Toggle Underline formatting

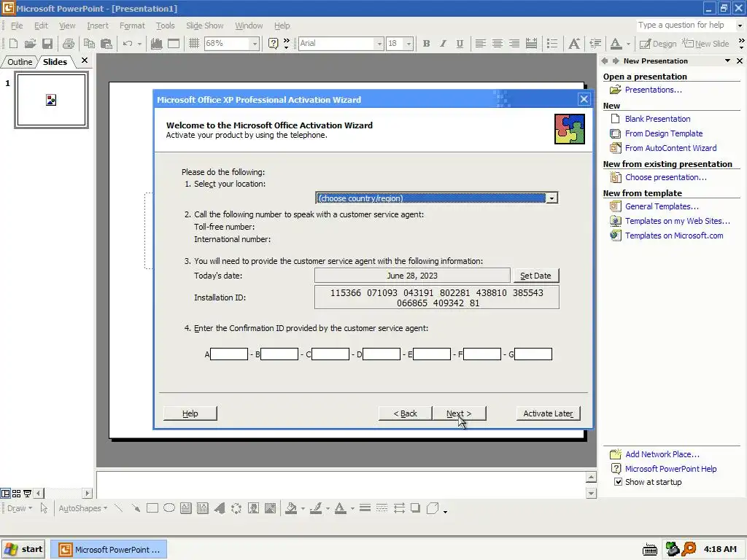pyautogui.click(x=460, y=43)
